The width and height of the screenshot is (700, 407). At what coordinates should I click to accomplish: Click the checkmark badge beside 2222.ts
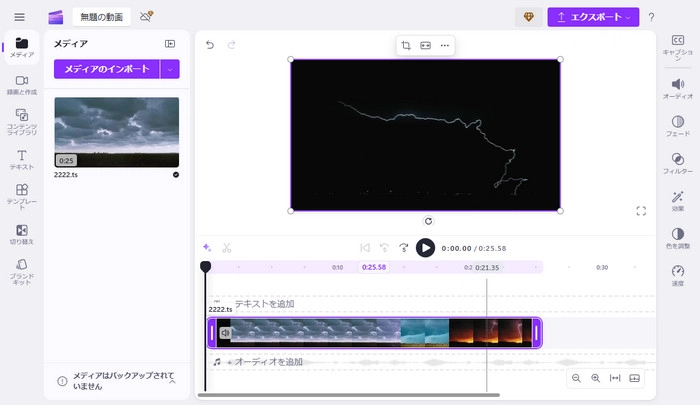point(176,174)
